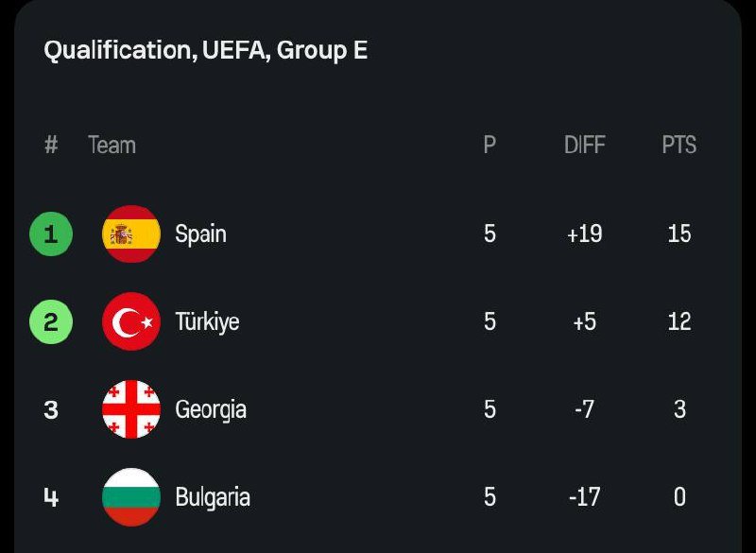Sort by the DIFF column header
This screenshot has height=553, width=756.
[x=584, y=145]
